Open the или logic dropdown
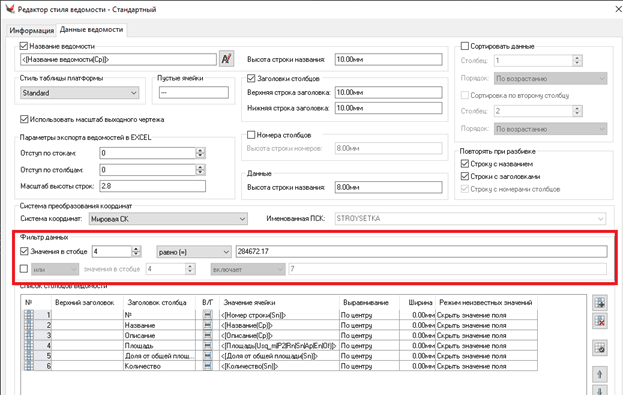623x395 pixels. (55, 269)
